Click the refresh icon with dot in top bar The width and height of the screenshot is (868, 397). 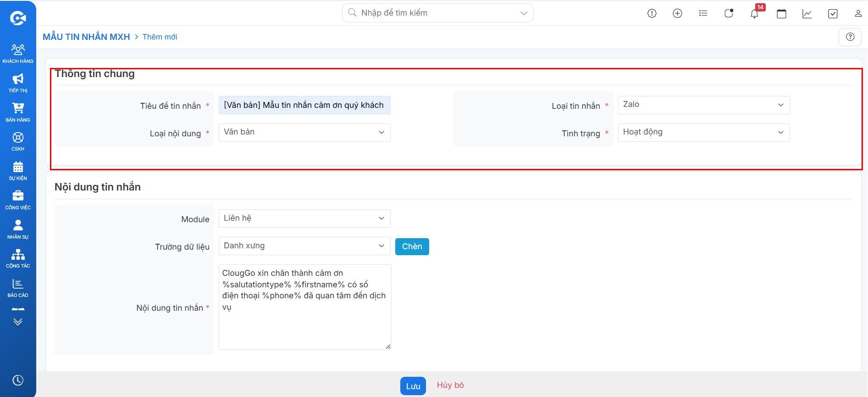729,13
